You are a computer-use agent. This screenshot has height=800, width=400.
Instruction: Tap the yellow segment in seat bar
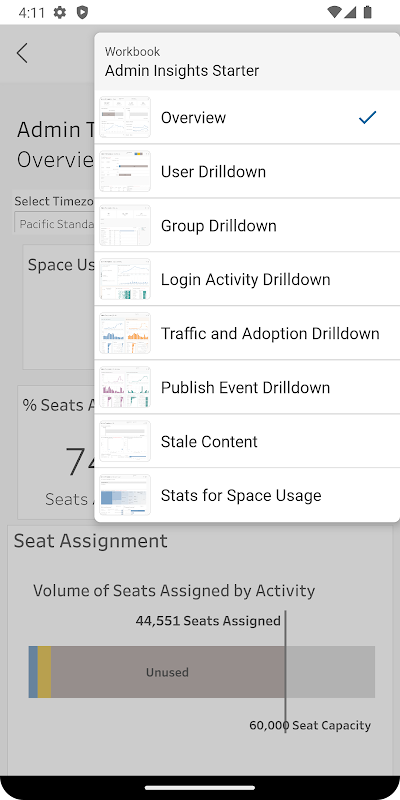(x=44, y=672)
